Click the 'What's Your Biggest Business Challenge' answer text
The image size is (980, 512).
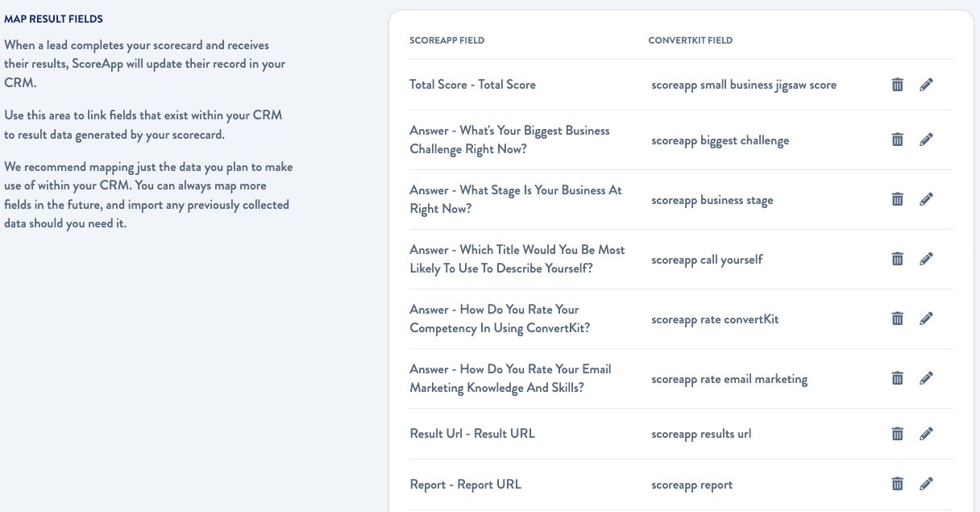click(x=510, y=139)
